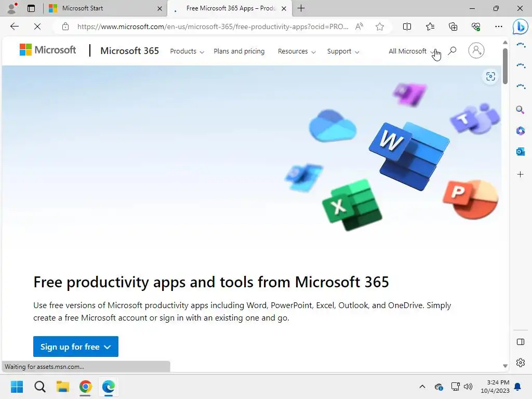Use visual search on hero image
This screenshot has width=532, height=399.
(x=490, y=76)
